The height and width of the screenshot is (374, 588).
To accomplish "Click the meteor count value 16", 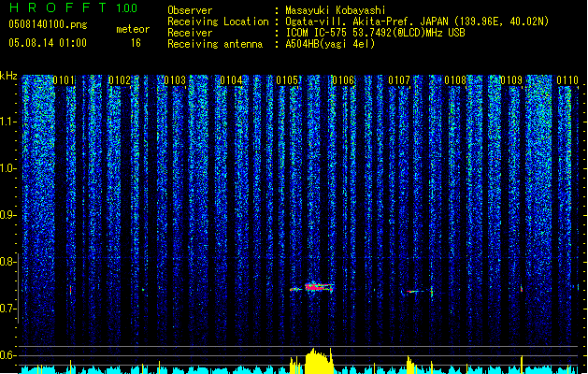I will (136, 43).
